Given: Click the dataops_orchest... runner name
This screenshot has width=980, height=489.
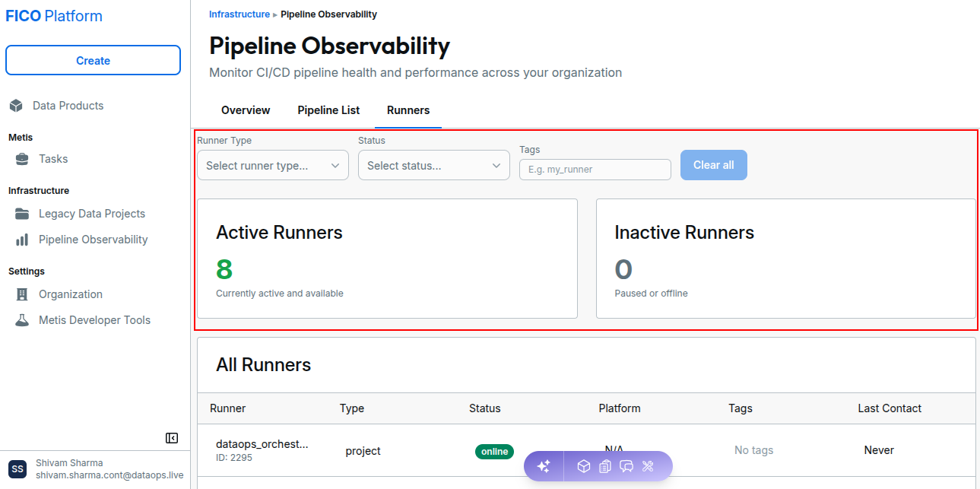Looking at the screenshot, I should point(262,444).
